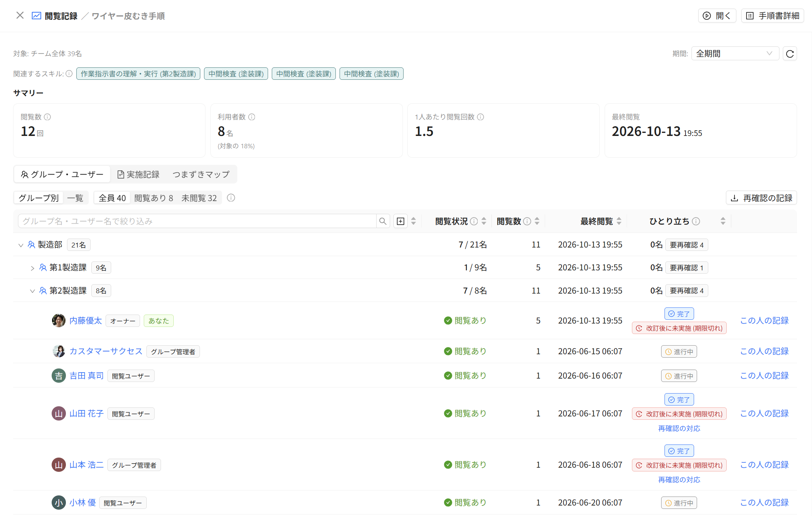Filter the list to 未閲覧 32
812x516 pixels.
point(199,198)
